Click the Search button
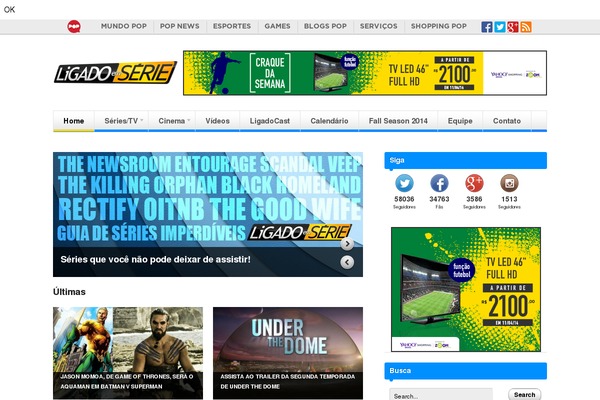This screenshot has height=400, width=600. 524,395
